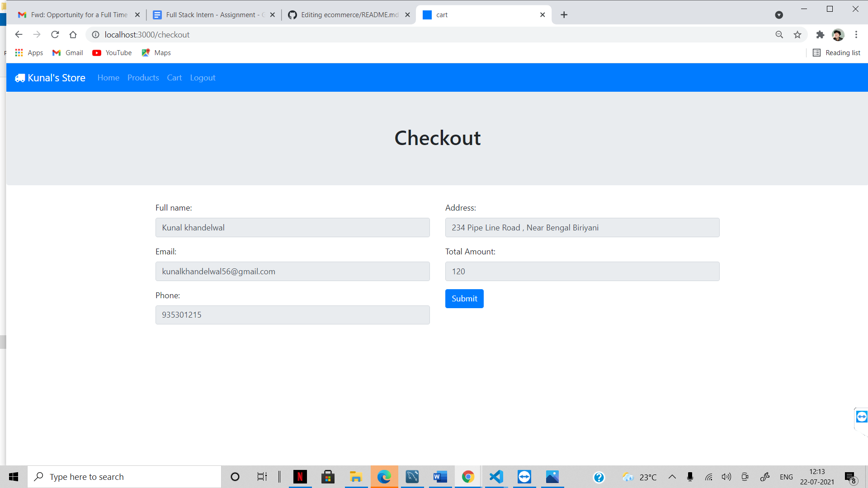Open TeamViewer from taskbar
Image resolution: width=868 pixels, height=488 pixels.
(x=524, y=477)
